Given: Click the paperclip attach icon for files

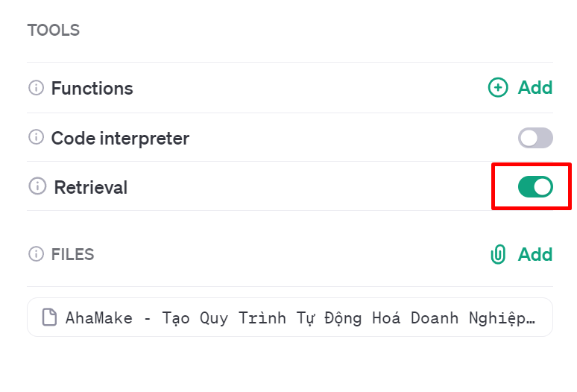Looking at the screenshot, I should [498, 254].
